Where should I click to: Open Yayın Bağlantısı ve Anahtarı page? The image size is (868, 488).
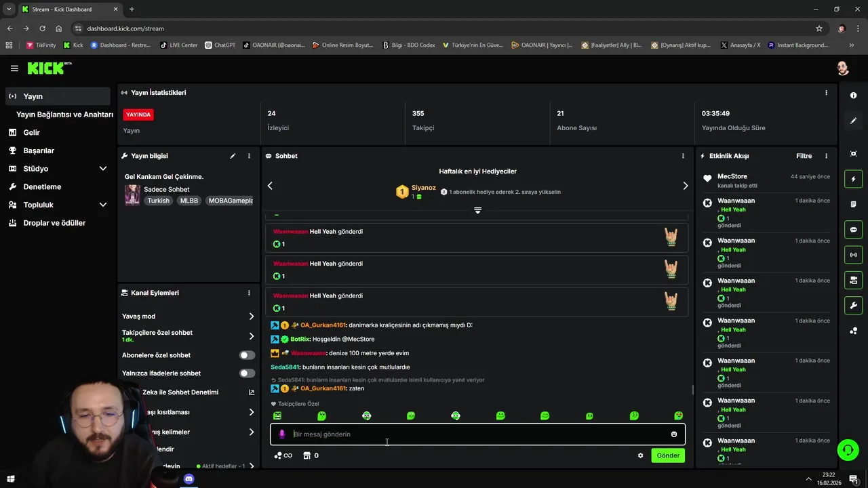64,115
